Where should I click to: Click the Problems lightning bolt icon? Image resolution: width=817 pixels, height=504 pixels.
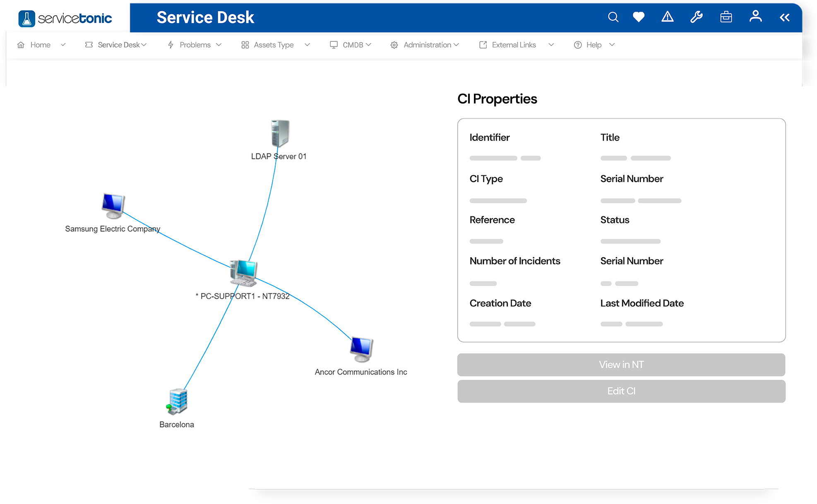[171, 45]
